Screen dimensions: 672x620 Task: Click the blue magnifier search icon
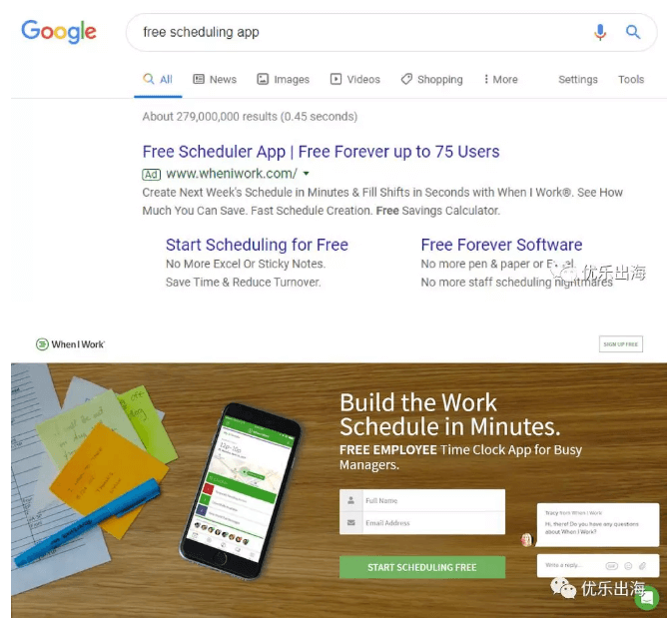(633, 32)
